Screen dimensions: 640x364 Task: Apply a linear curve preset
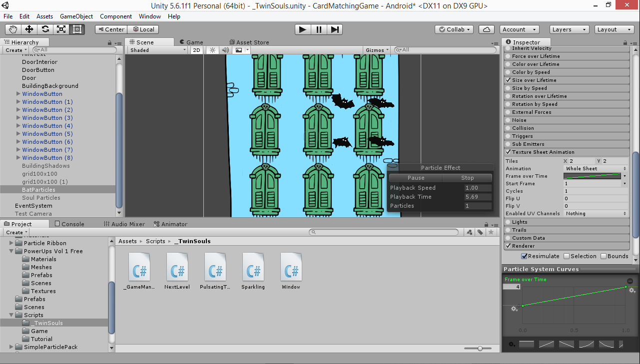(546, 344)
